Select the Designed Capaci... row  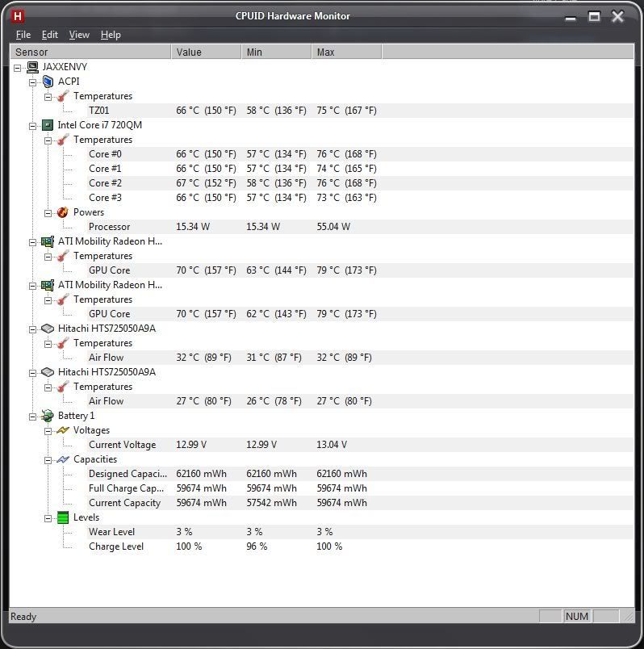pyautogui.click(x=360, y=474)
